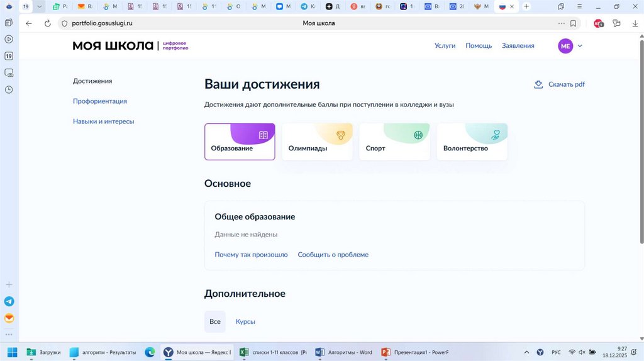Open sidebar video play icon
The height and width of the screenshot is (361, 644).
[9, 39]
